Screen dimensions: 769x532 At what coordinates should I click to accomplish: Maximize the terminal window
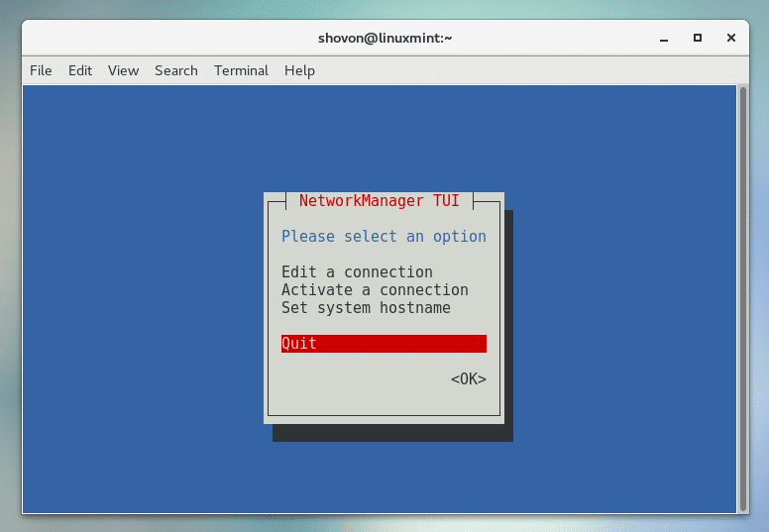coord(698,38)
